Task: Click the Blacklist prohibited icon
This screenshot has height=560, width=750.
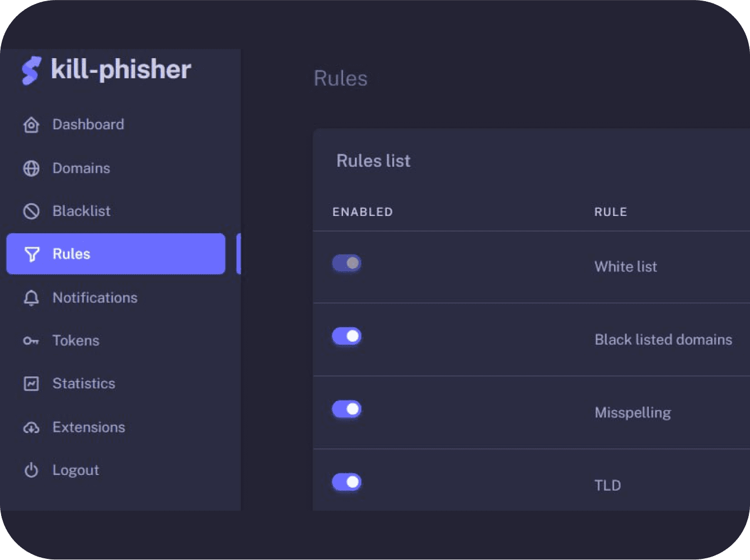Action: [x=31, y=211]
